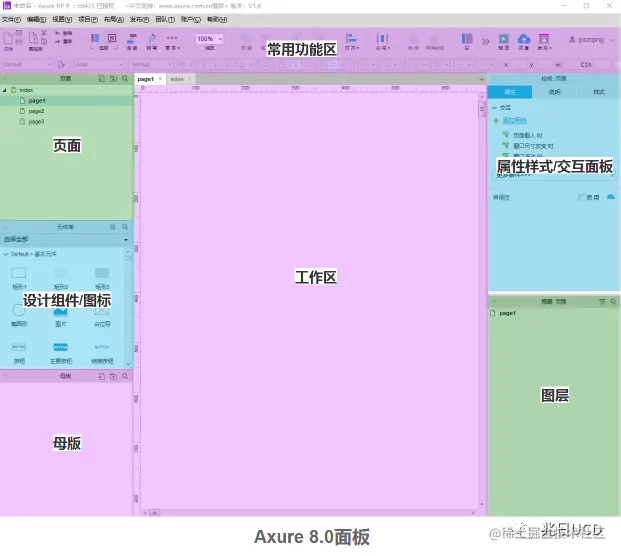Open the widget library selection dropdown
Screen dimensions: 621x556
66,239
